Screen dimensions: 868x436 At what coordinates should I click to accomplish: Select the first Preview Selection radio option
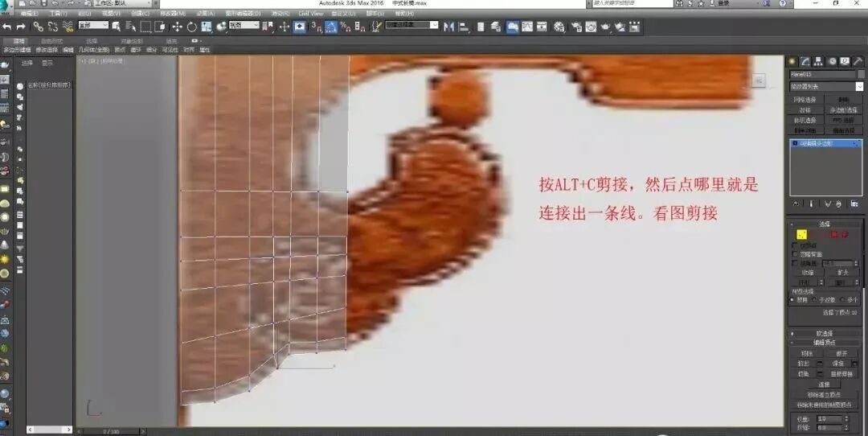(x=792, y=300)
